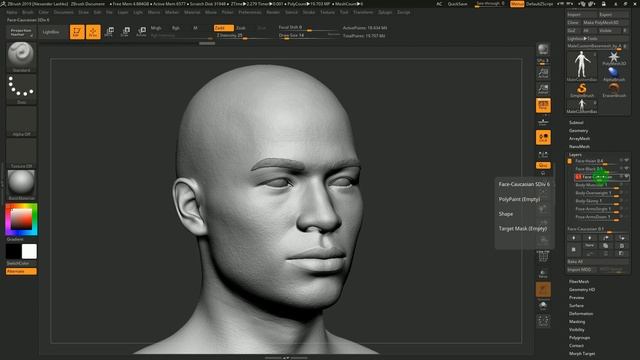Expand the Masking subpalette
Image resolution: width=640 pixels, height=360 pixels.
[577, 322]
